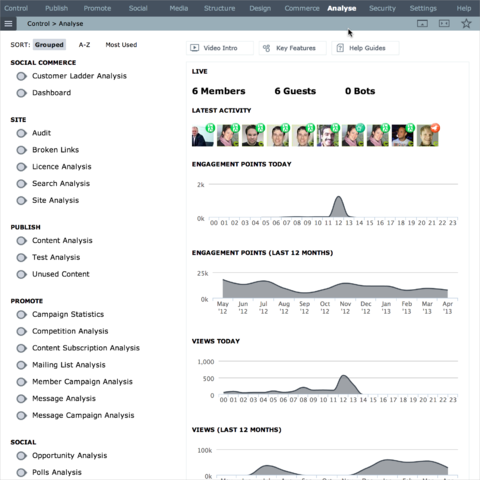
Task: Click the Mailing List Analysis bullet icon
Action: point(22,365)
